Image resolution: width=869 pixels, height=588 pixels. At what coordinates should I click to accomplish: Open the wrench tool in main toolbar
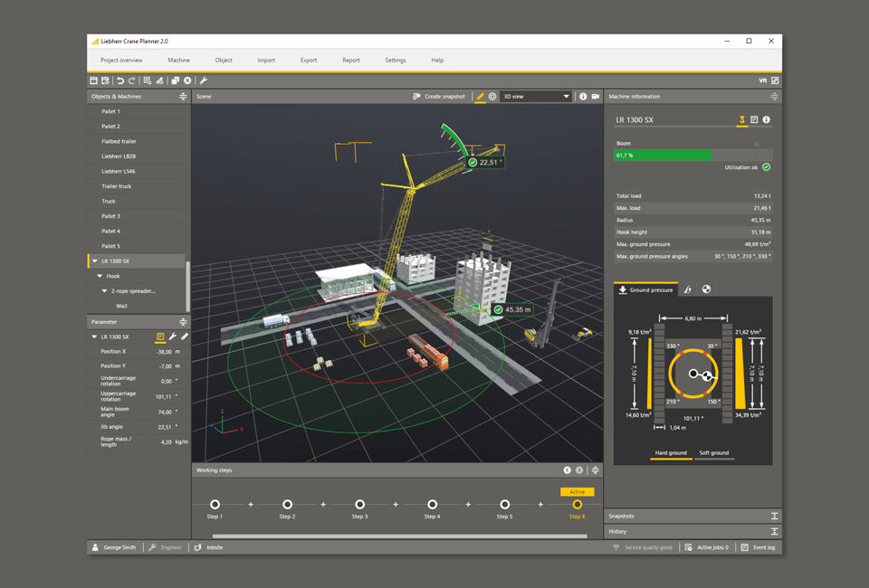coord(204,81)
